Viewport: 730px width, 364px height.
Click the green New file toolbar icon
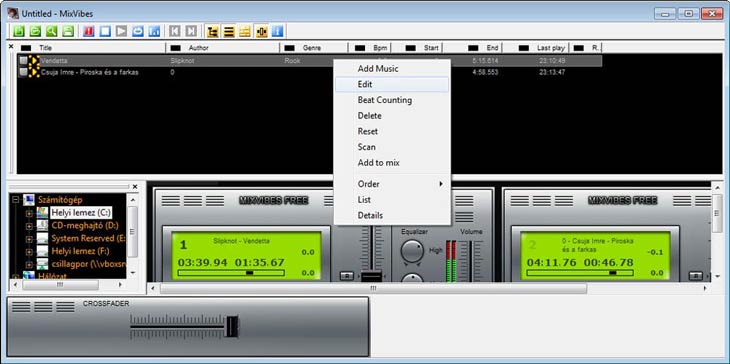[19, 31]
